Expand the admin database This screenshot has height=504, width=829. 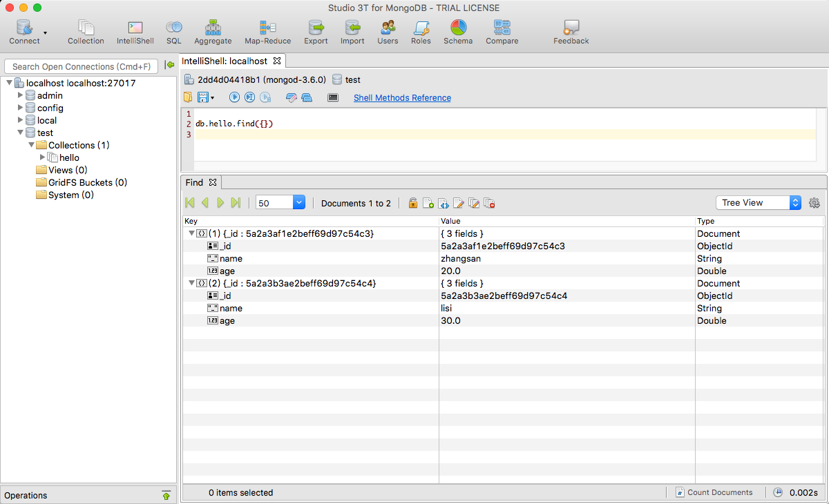tap(20, 95)
